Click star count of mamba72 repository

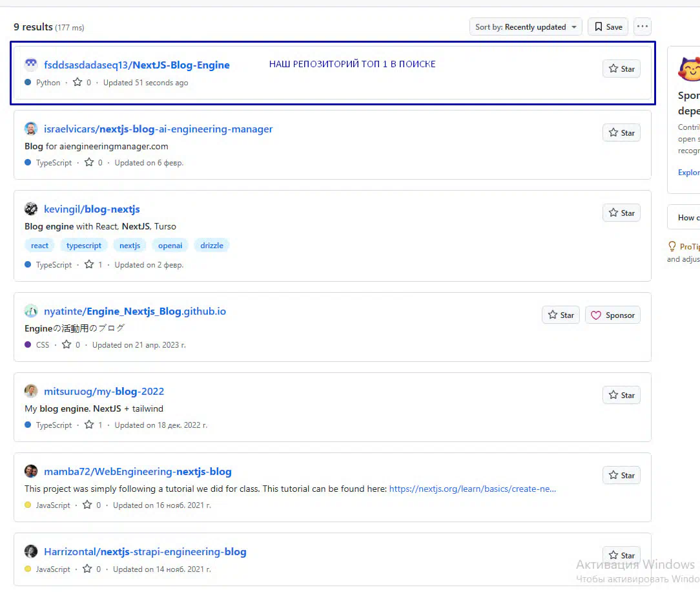(x=92, y=505)
